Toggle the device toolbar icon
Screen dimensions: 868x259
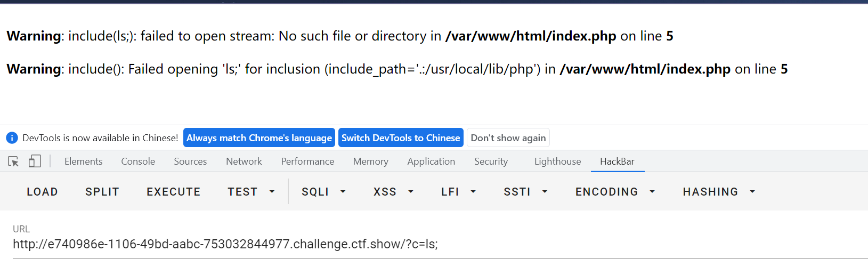pyautogui.click(x=35, y=161)
